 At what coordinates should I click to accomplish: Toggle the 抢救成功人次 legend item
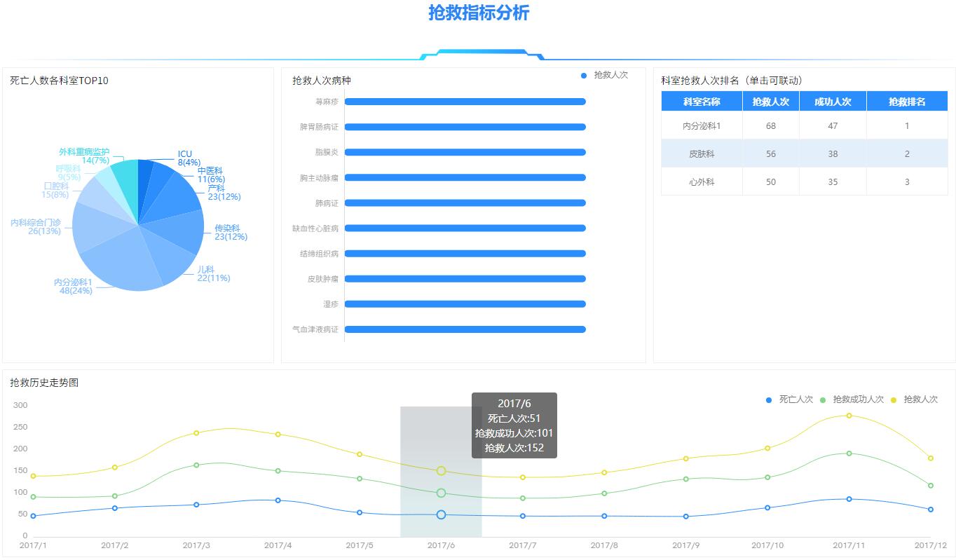tap(852, 399)
